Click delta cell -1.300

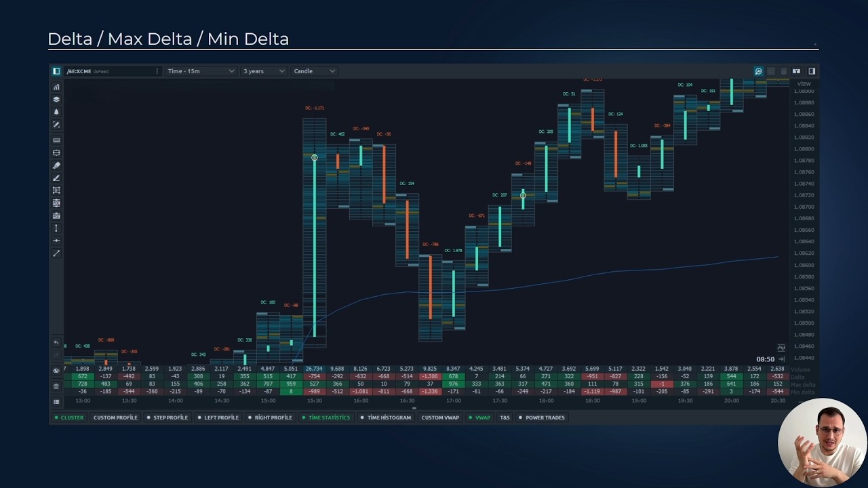click(x=429, y=376)
